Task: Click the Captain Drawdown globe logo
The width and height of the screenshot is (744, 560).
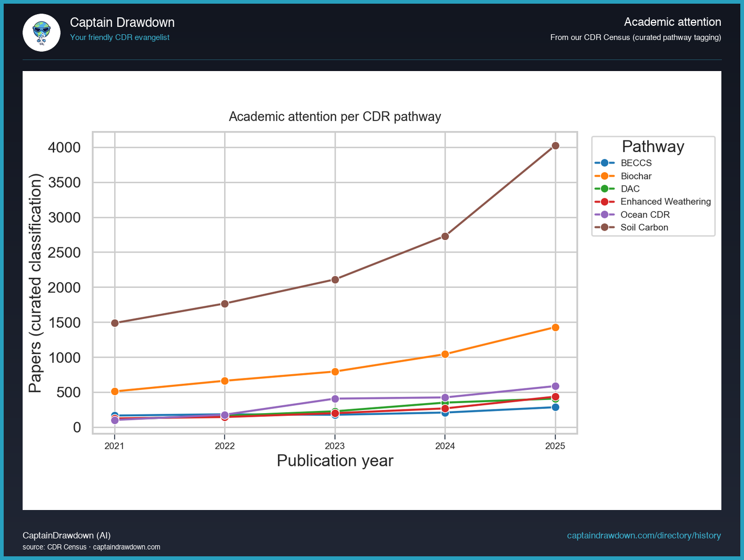Action: (41, 32)
